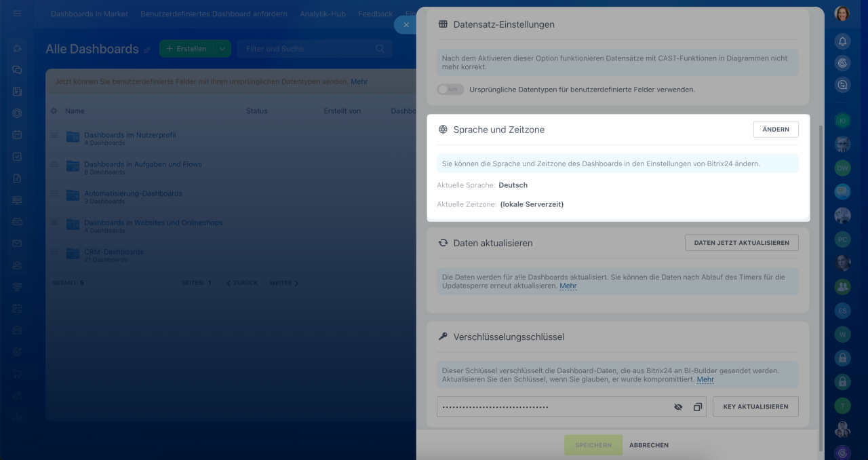
Task: Click the green Erstellen button
Action: pyautogui.click(x=186, y=49)
